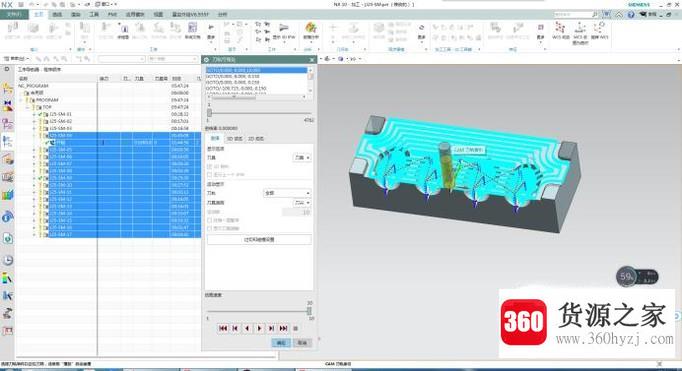Image resolution: width=682 pixels, height=371 pixels.
Task: Click the WCS orient icon in ribbon
Action: click(560, 29)
